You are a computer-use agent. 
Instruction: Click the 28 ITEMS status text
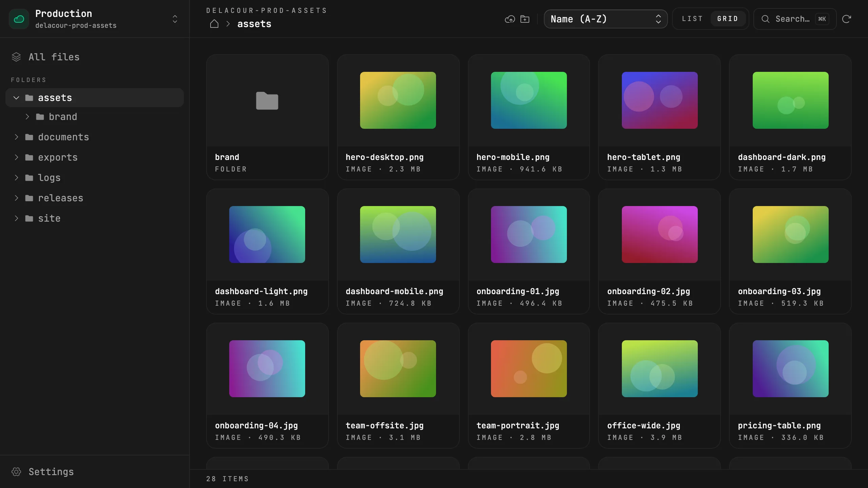[228, 479]
